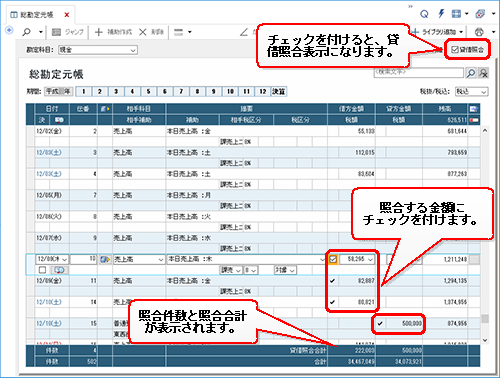Select period month 3 tab
The height and width of the screenshot is (378, 500).
coord(116,91)
